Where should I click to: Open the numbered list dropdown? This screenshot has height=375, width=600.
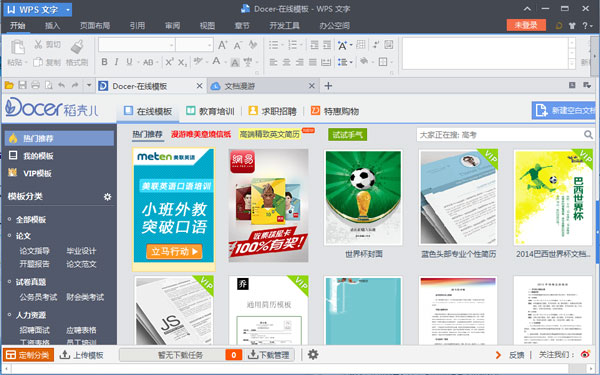pos(301,45)
